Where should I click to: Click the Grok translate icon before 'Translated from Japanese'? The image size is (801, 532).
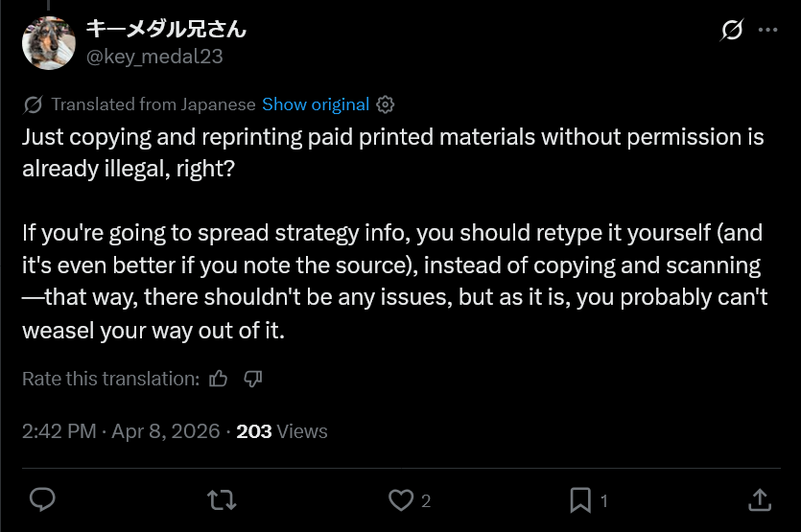[33, 104]
